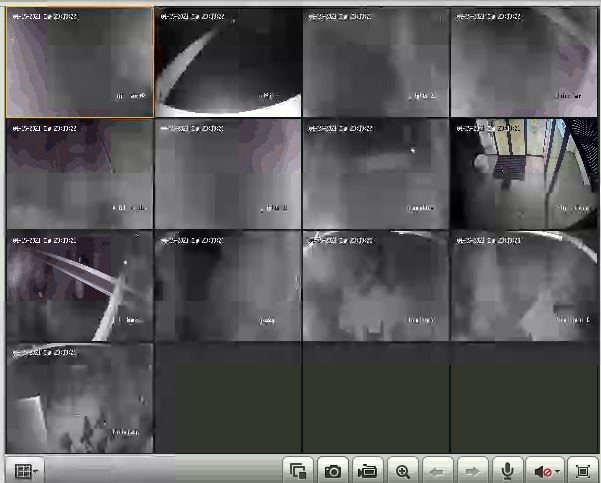
Task: Select the feed directly below the doorway camera
Action: (x=523, y=286)
